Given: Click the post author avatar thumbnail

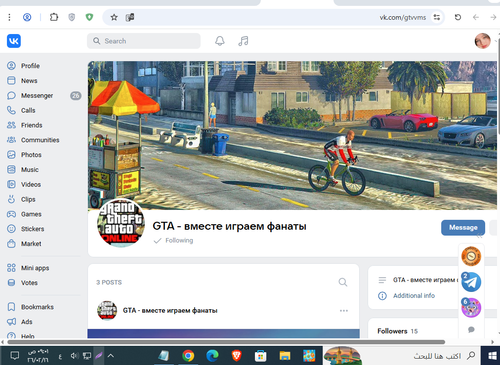Looking at the screenshot, I should tap(107, 310).
